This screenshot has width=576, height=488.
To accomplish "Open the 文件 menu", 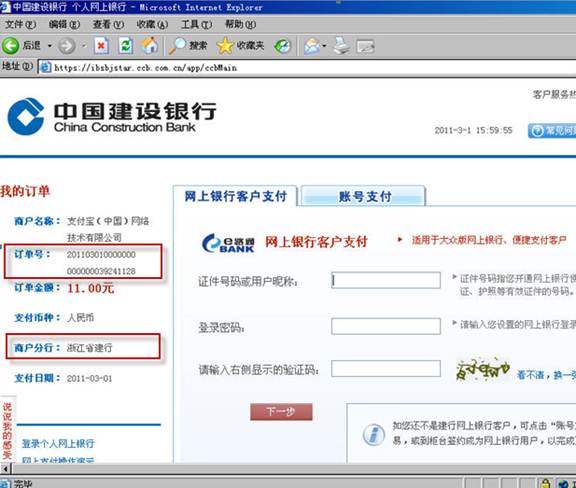I will pyautogui.click(x=21, y=25).
